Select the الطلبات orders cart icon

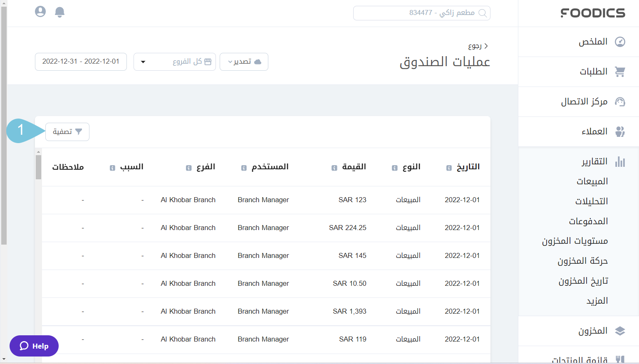pos(620,72)
